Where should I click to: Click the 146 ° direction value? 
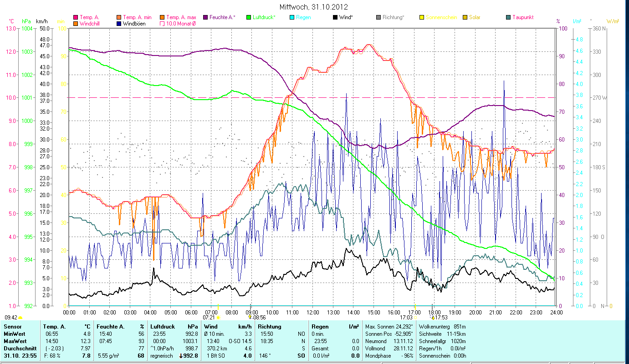pos(265,356)
